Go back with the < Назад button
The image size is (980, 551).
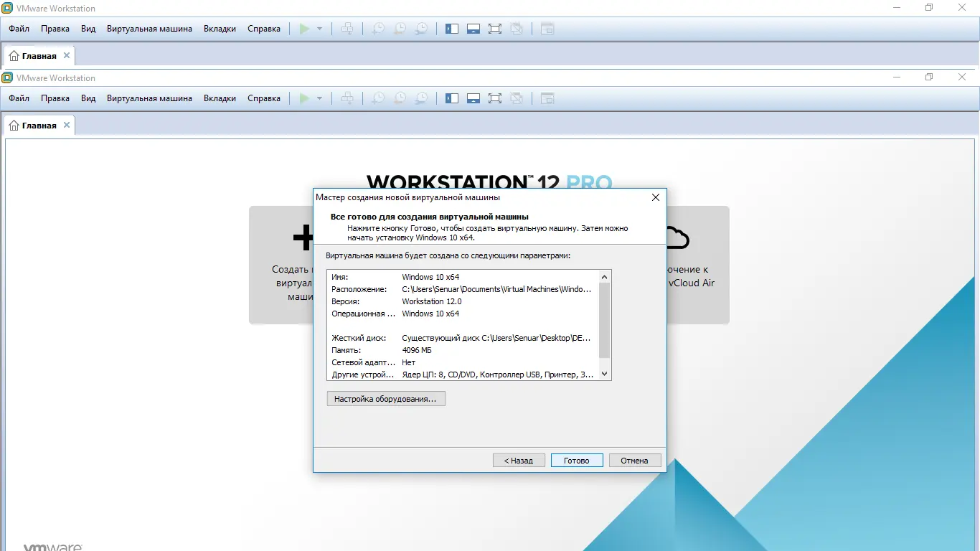tap(519, 461)
